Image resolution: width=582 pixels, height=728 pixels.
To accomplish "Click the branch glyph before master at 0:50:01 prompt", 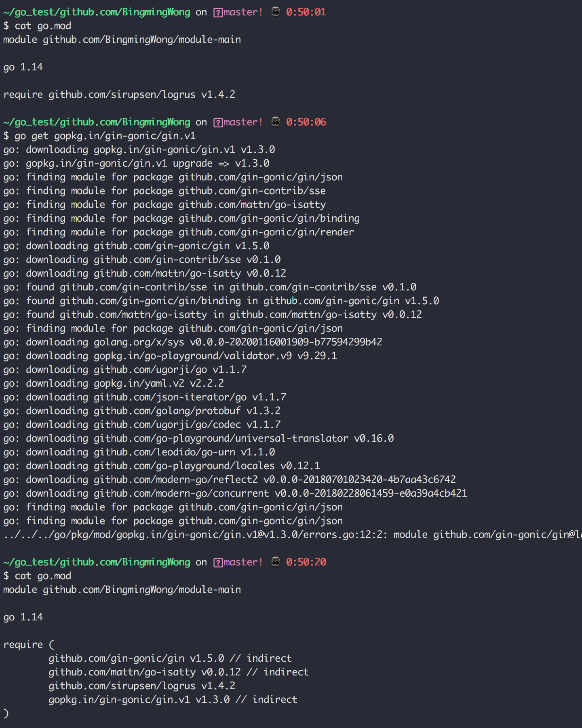I will pyautogui.click(x=218, y=13).
